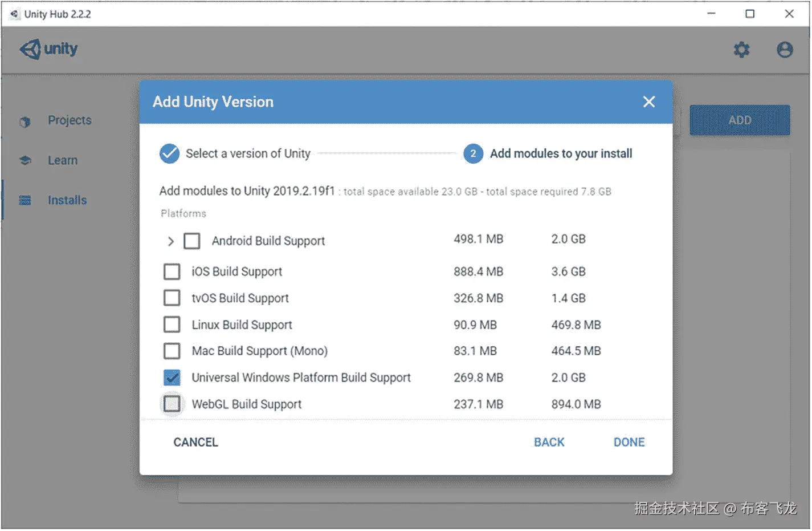Open the Projects tab

[70, 120]
